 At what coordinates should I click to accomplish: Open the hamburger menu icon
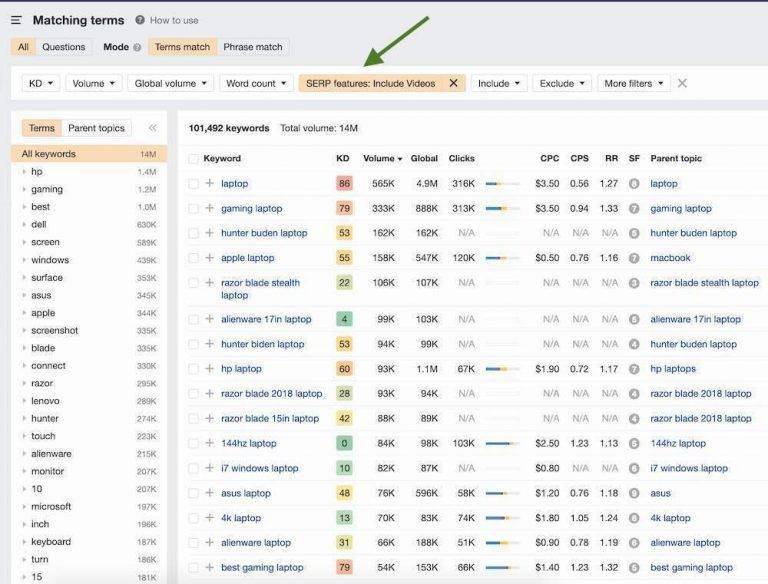(x=16, y=20)
